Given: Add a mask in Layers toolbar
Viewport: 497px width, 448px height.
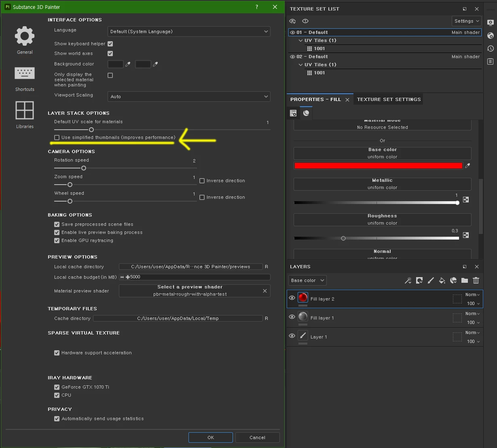Looking at the screenshot, I should (419, 280).
